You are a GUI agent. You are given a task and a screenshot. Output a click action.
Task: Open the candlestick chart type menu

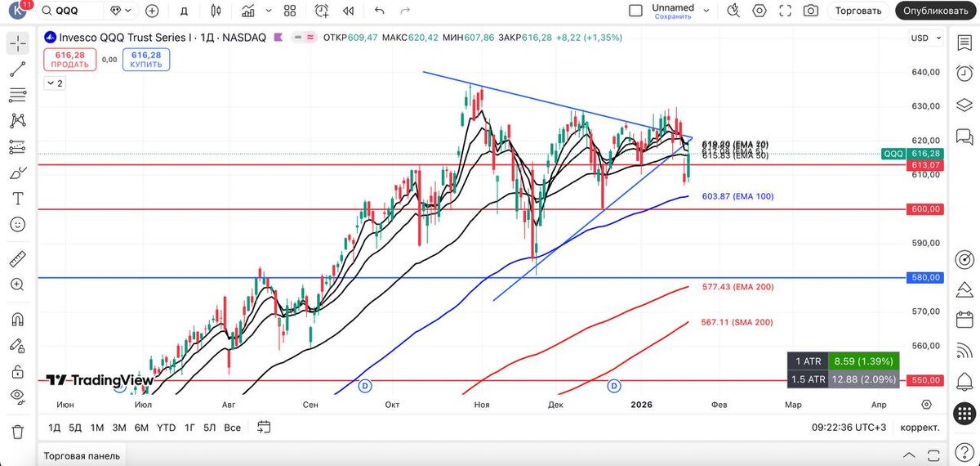pyautogui.click(x=216, y=11)
